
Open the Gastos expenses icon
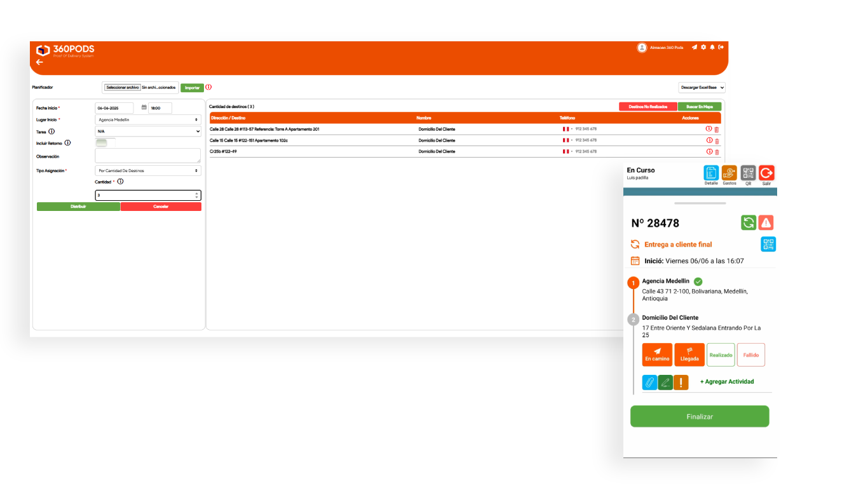729,173
